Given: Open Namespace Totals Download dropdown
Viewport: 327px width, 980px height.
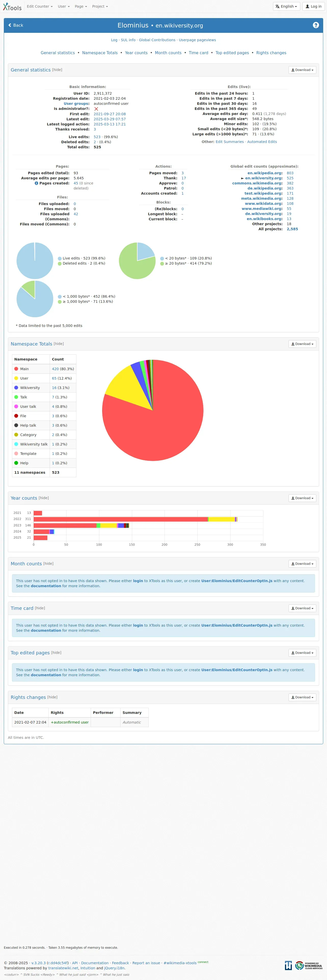Looking at the screenshot, I should 302,344.
